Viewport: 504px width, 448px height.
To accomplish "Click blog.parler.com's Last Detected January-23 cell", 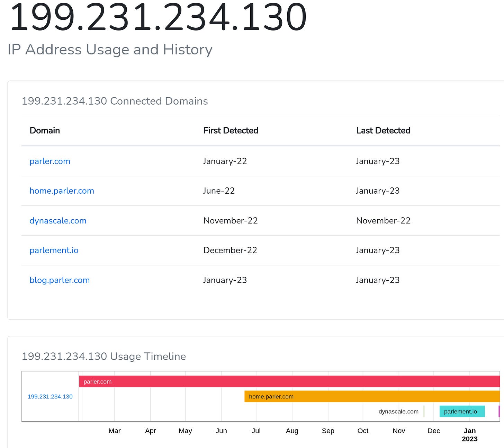I will [378, 280].
